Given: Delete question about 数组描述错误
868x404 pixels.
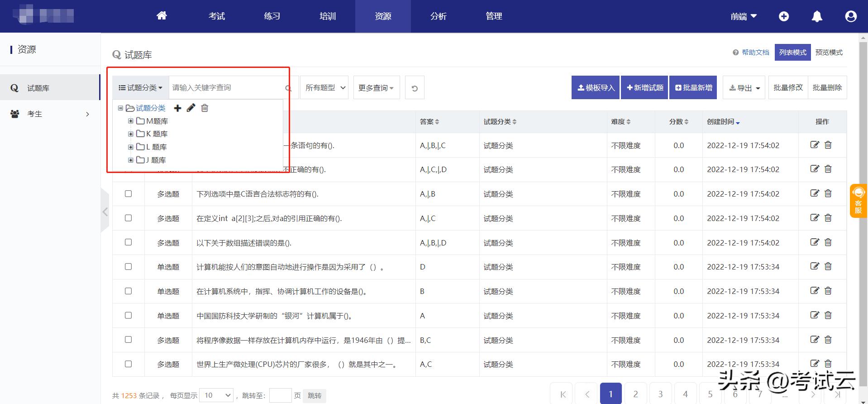Looking at the screenshot, I should (x=828, y=242).
